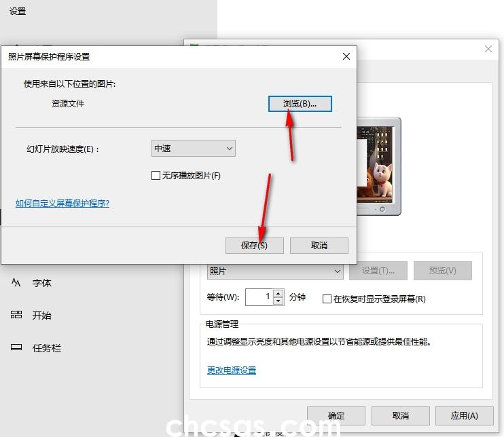504x437 pixels.
Task: Close the screen saver settings window
Action: (488, 49)
